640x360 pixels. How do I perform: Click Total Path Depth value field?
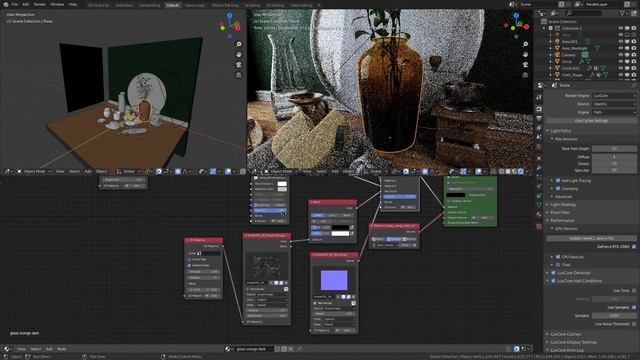[614, 149]
